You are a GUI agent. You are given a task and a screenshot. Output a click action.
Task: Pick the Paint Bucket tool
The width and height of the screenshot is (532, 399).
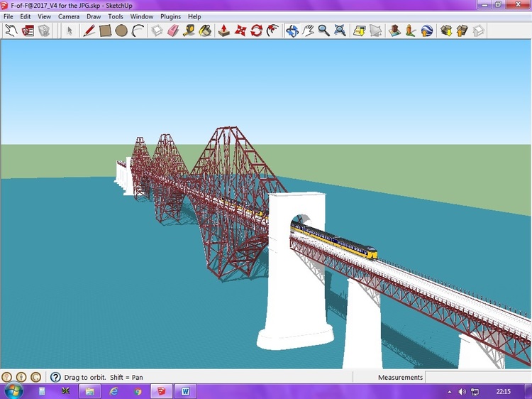[x=206, y=31]
